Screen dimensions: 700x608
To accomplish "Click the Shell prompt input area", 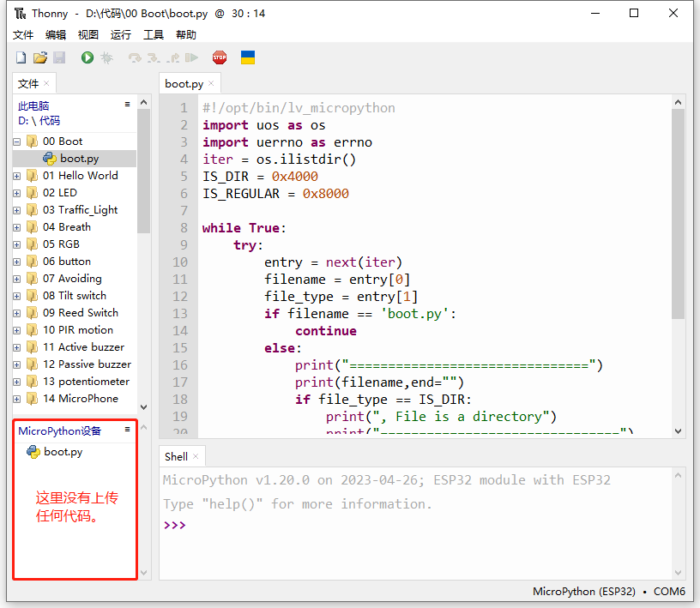I will [x=415, y=525].
